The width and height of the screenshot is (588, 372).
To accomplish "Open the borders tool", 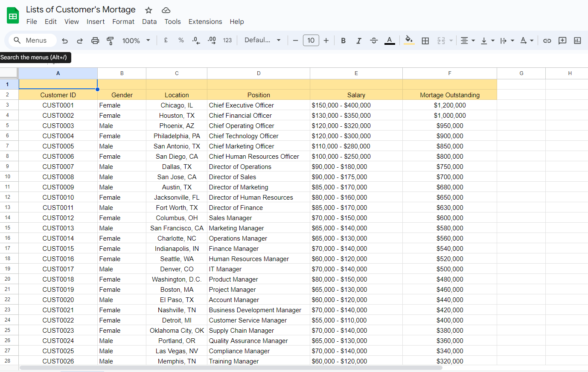I will tap(425, 41).
